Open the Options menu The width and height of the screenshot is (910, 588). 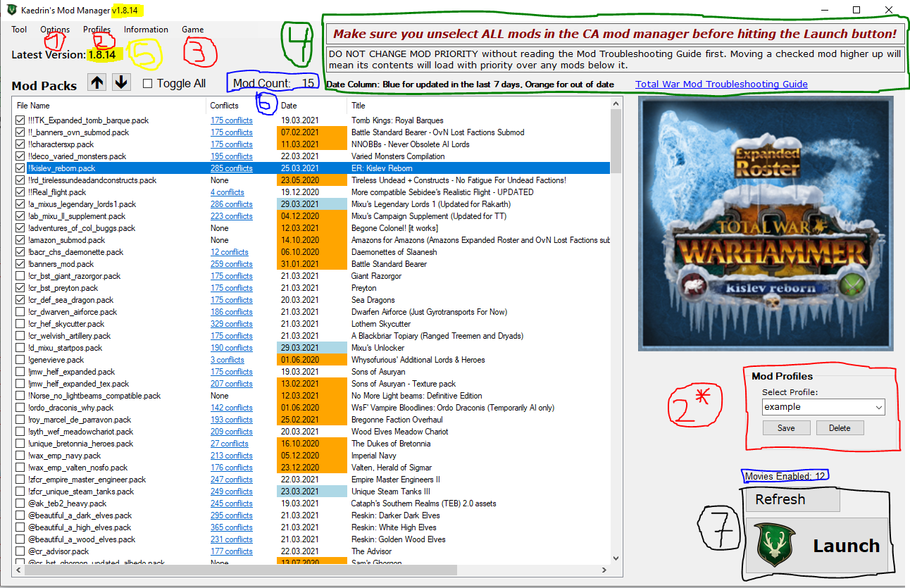click(55, 30)
